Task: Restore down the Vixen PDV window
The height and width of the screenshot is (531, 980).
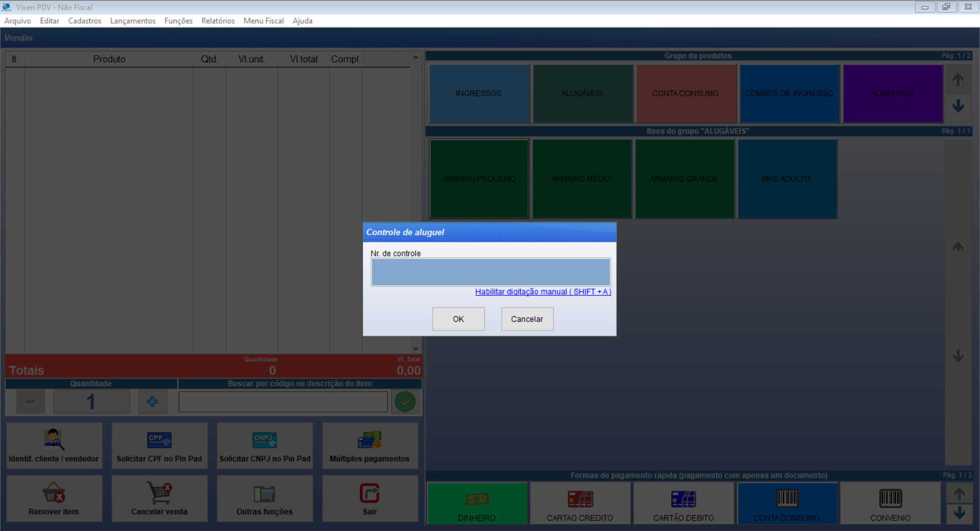Action: point(946,7)
